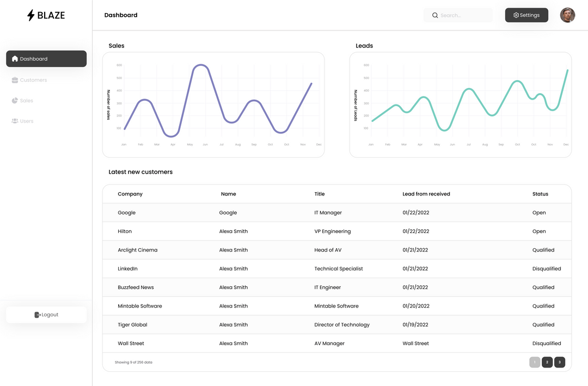Go to page 2 of the customers table
This screenshot has width=588, height=386.
547,362
